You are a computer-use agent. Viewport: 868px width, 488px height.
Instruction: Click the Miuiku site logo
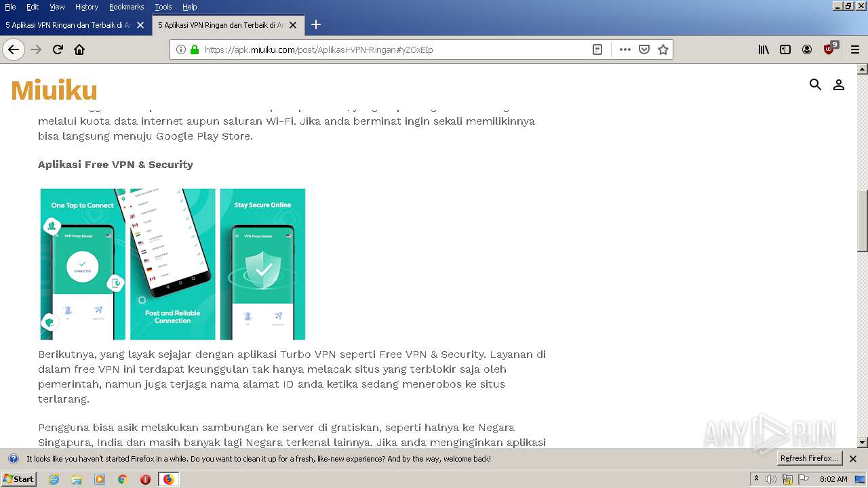point(54,91)
